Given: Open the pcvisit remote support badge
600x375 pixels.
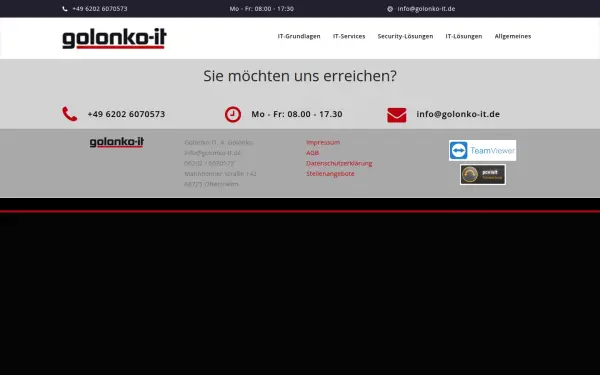Looking at the screenshot, I should point(483,174).
